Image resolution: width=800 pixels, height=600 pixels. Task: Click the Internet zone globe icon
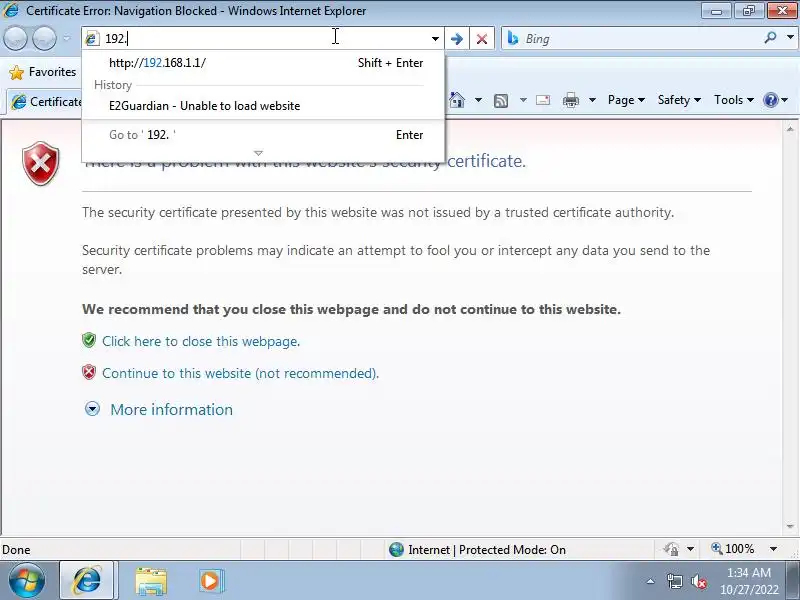tap(396, 549)
